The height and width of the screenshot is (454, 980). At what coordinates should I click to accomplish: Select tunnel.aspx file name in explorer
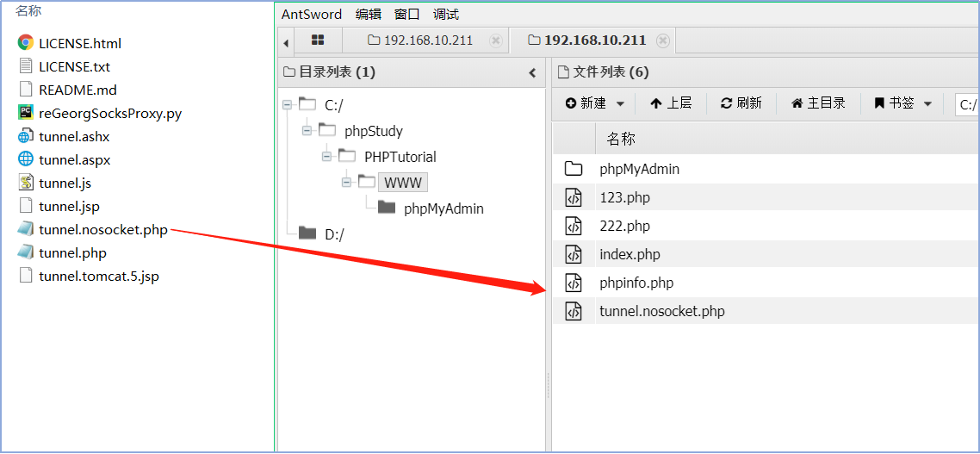click(x=74, y=160)
